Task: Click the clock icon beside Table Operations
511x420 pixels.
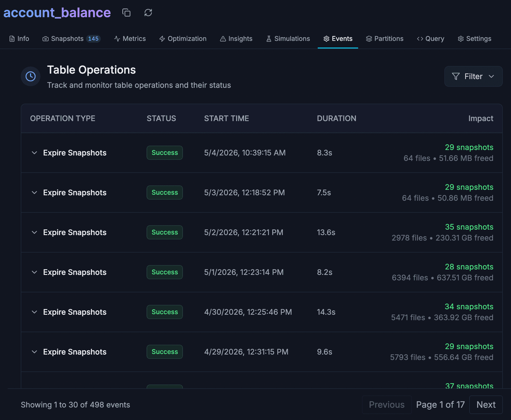Action: (x=31, y=76)
